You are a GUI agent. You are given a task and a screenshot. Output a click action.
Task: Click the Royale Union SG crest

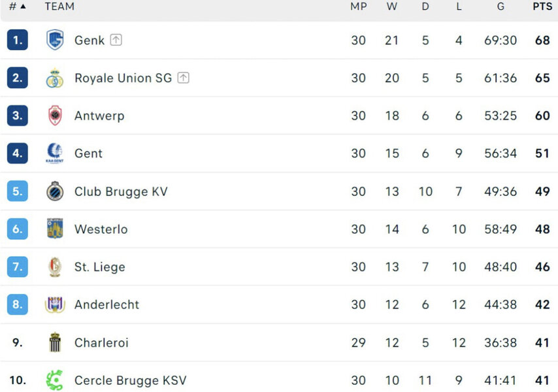click(55, 78)
